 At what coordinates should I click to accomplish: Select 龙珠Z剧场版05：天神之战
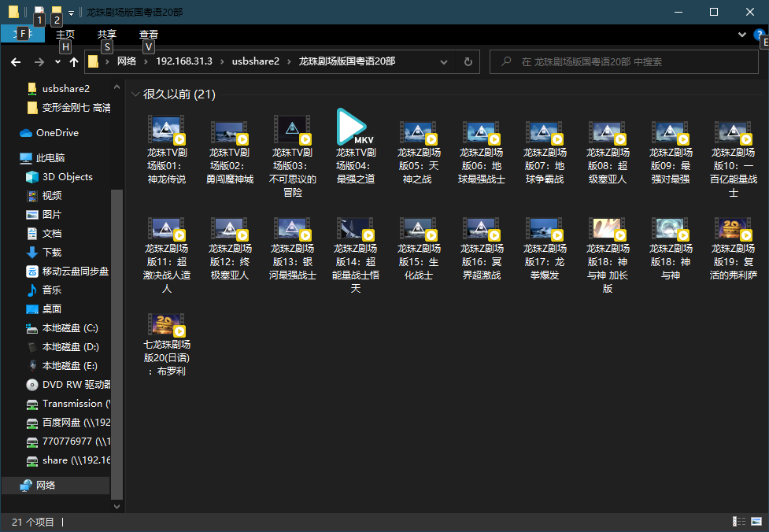click(418, 152)
